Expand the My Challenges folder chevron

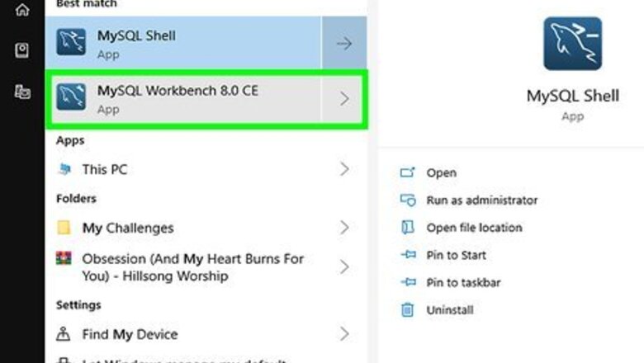click(x=344, y=228)
